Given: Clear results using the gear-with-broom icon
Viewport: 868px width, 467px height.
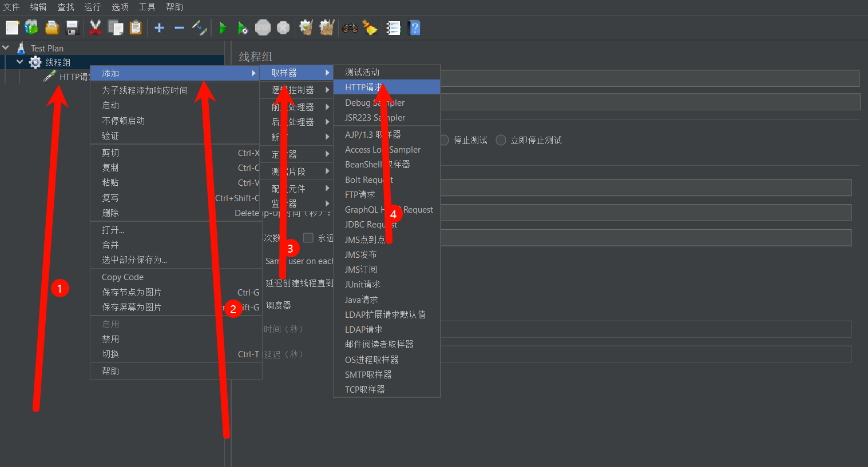Looking at the screenshot, I should click(x=306, y=27).
